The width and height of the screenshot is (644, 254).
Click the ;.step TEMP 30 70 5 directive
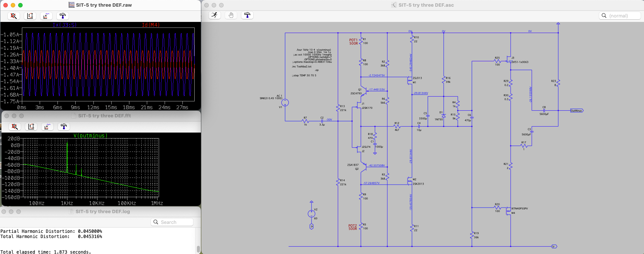pos(304,75)
